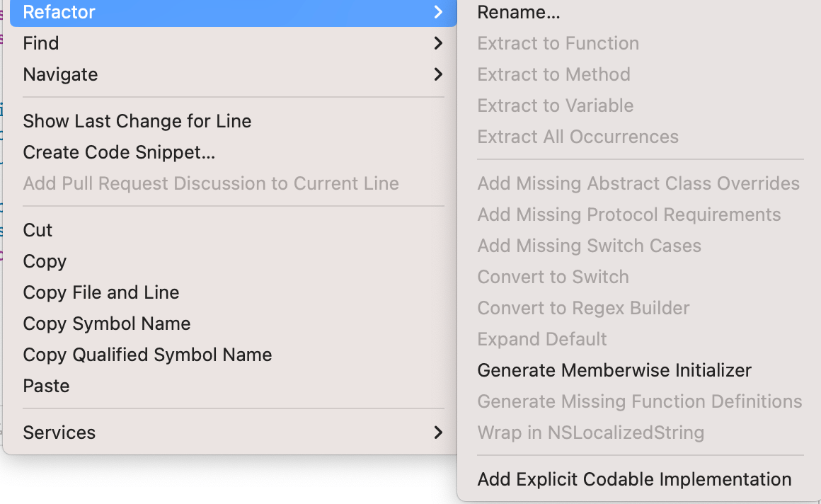Screen dimensions: 821x504
Task: Select the Navigate menu item
Action: (x=61, y=74)
